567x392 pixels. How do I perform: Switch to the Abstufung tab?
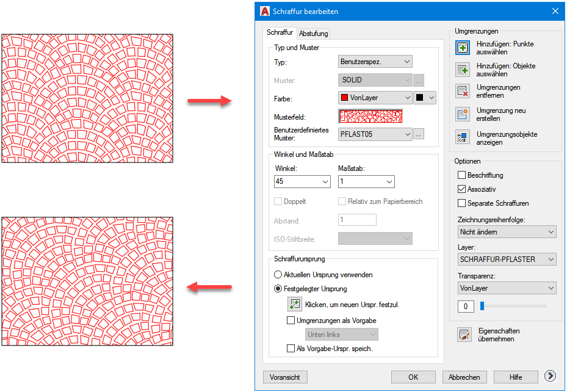(x=314, y=34)
